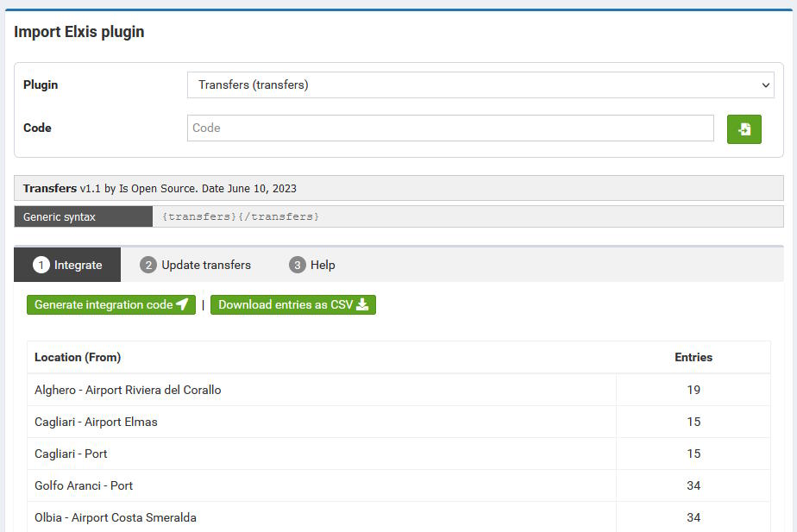Switch to the Integrate tab
The width and height of the screenshot is (797, 532).
click(67, 265)
